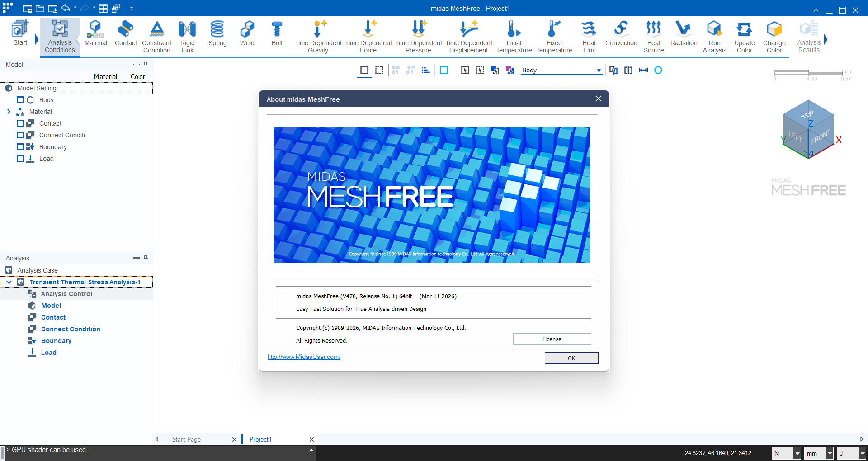Open the Material tool
The height and width of the screenshot is (461, 868).
(95, 33)
